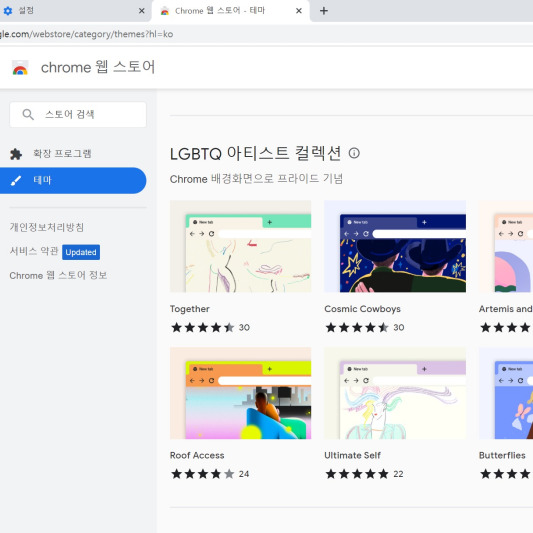Screen dimensions: 533x533
Task: Open the Roof Access theme thumbnail
Action: tap(241, 393)
